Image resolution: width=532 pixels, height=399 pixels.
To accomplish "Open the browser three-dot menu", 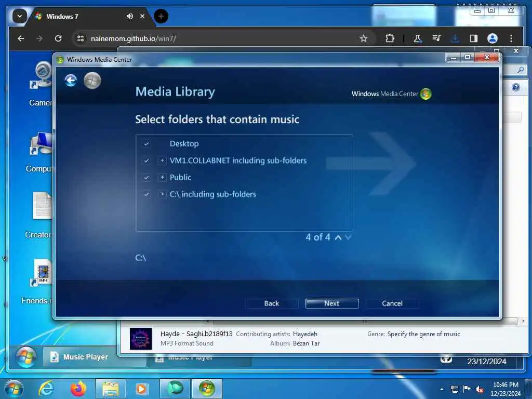I will (511, 38).
